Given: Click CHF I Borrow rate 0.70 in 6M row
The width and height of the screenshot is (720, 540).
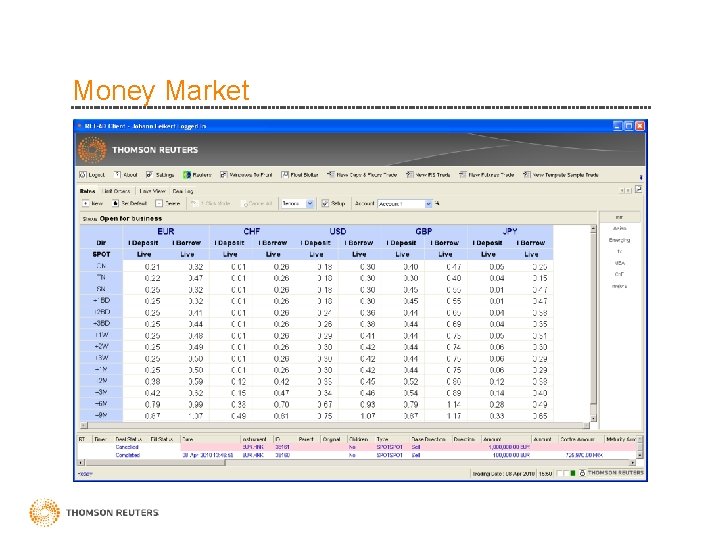Looking at the screenshot, I should 281,405.
